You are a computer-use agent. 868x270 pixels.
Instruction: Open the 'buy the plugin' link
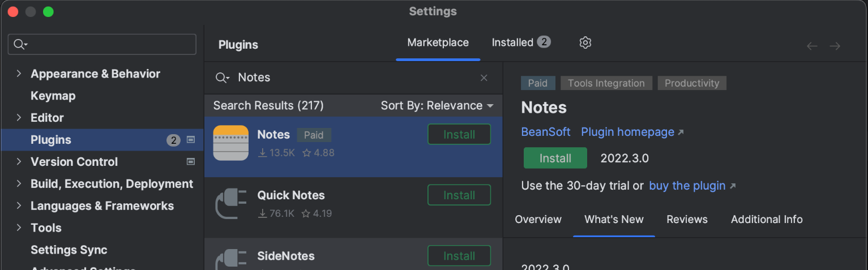687,186
